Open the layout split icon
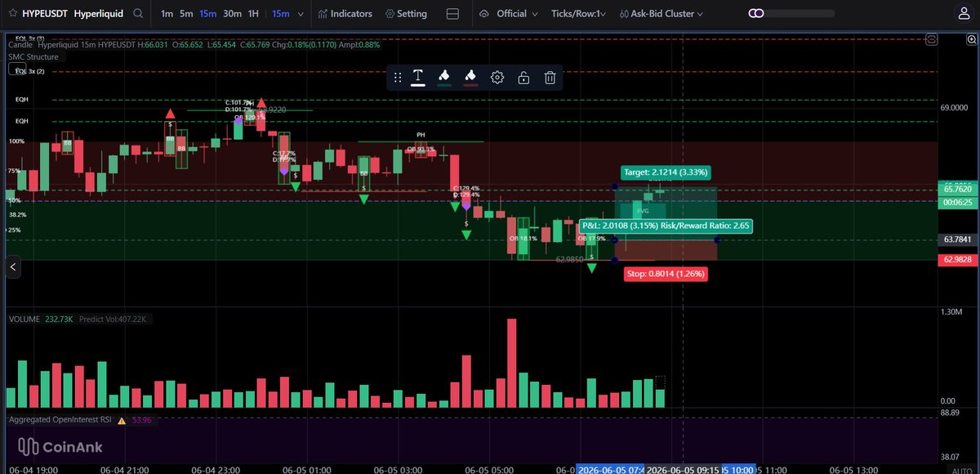The width and height of the screenshot is (980, 474). [453, 14]
